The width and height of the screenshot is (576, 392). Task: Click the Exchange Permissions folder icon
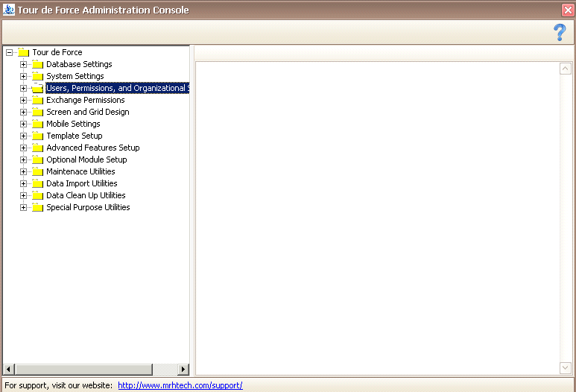tap(37, 100)
